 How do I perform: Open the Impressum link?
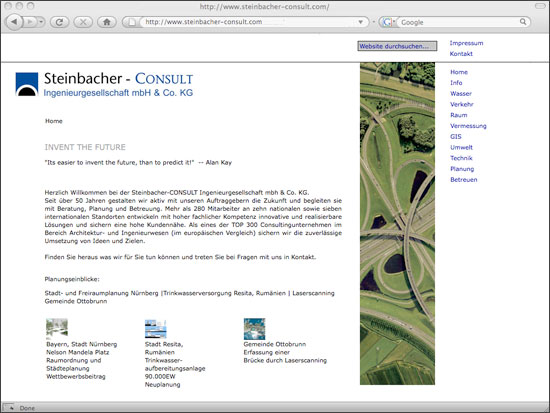466,43
